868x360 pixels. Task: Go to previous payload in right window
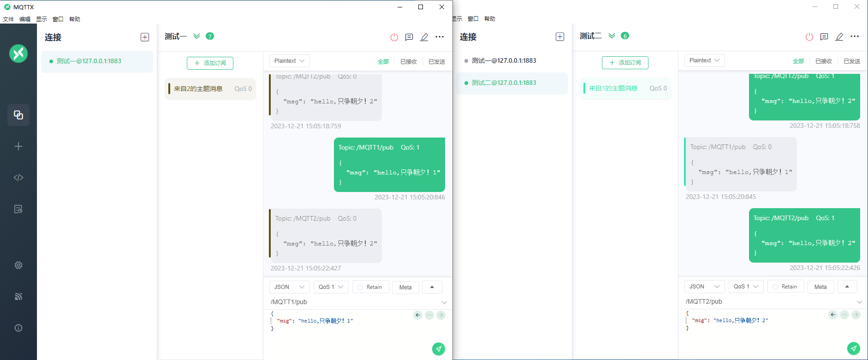pos(833,315)
